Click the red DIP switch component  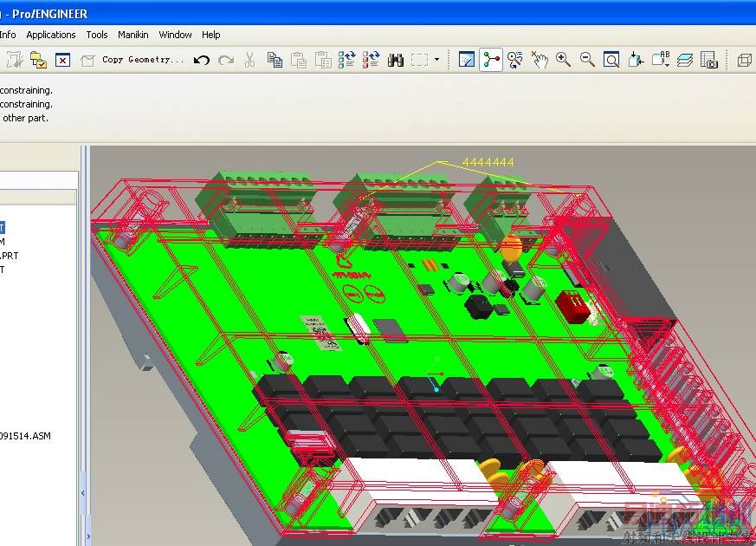574,307
